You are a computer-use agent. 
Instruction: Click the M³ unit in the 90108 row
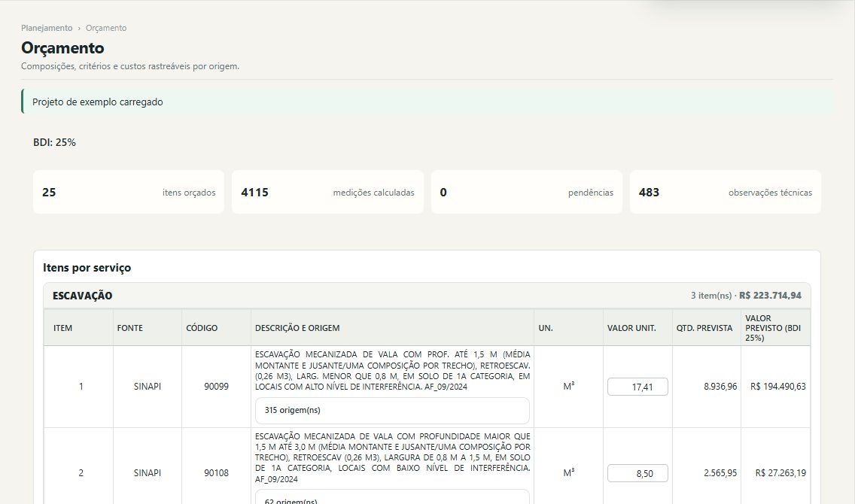(x=569, y=473)
